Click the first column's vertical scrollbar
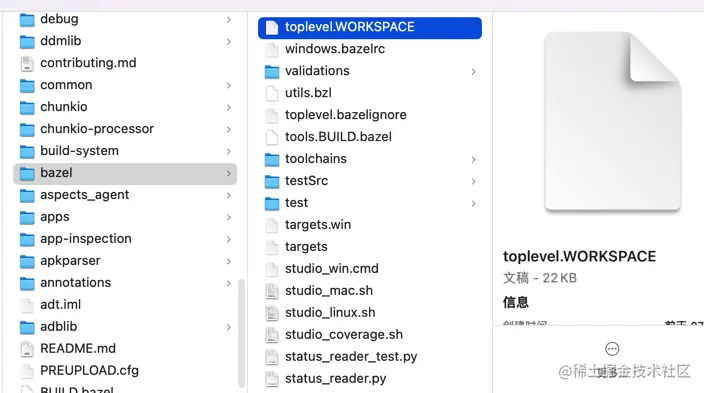704x393 pixels. pos(242,333)
